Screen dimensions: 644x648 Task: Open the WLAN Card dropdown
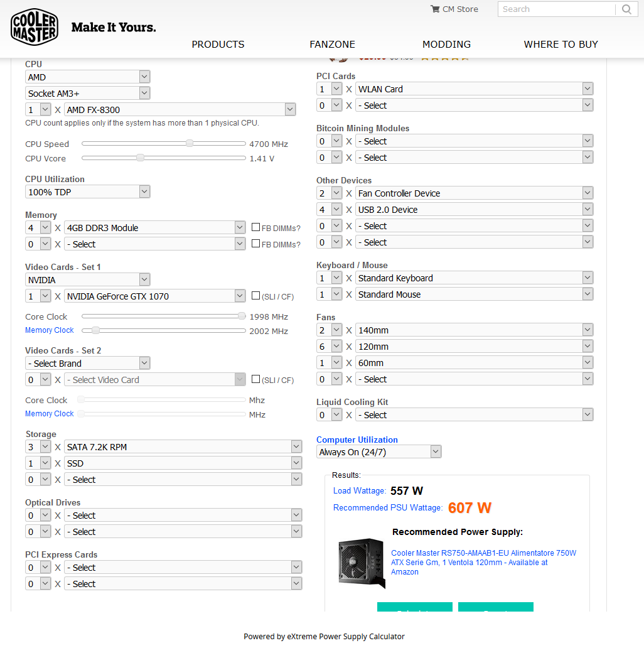(475, 89)
